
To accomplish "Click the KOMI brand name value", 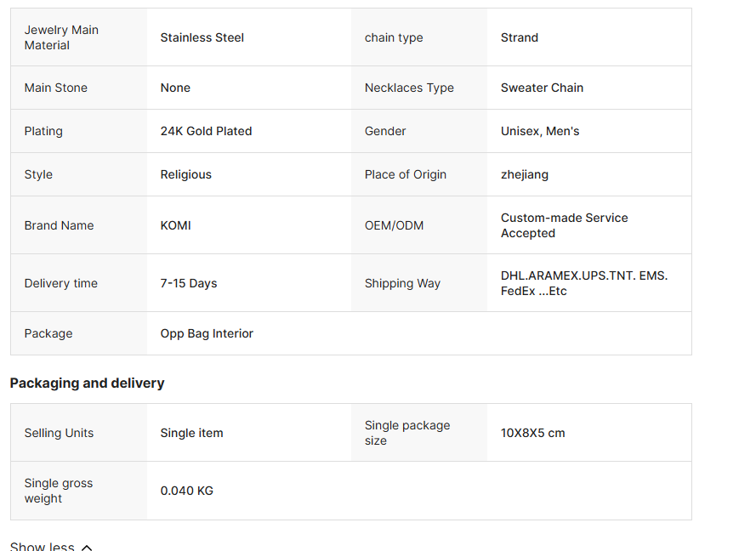I will (175, 225).
